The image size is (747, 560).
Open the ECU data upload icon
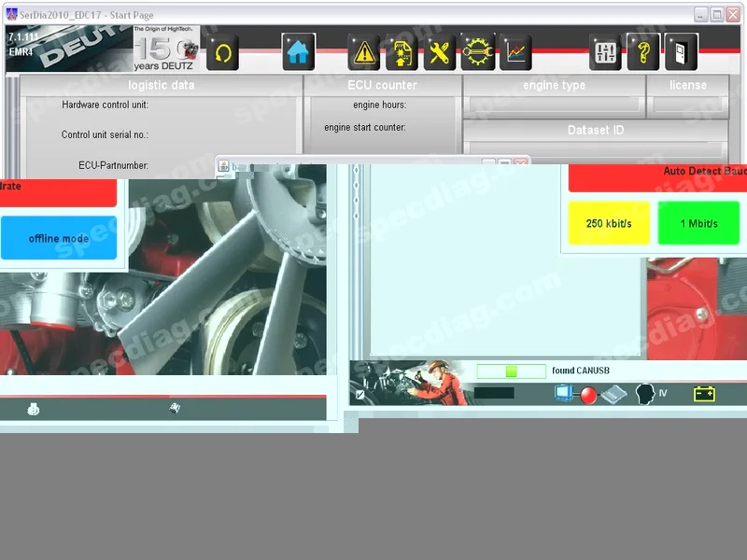tap(402, 52)
